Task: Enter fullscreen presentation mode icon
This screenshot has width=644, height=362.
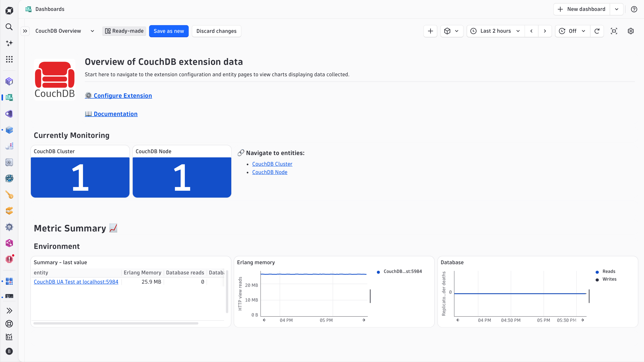Action: [x=614, y=31]
